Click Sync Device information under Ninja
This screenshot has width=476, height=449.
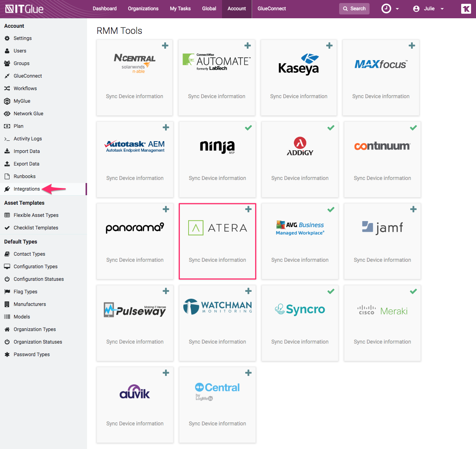[217, 178]
